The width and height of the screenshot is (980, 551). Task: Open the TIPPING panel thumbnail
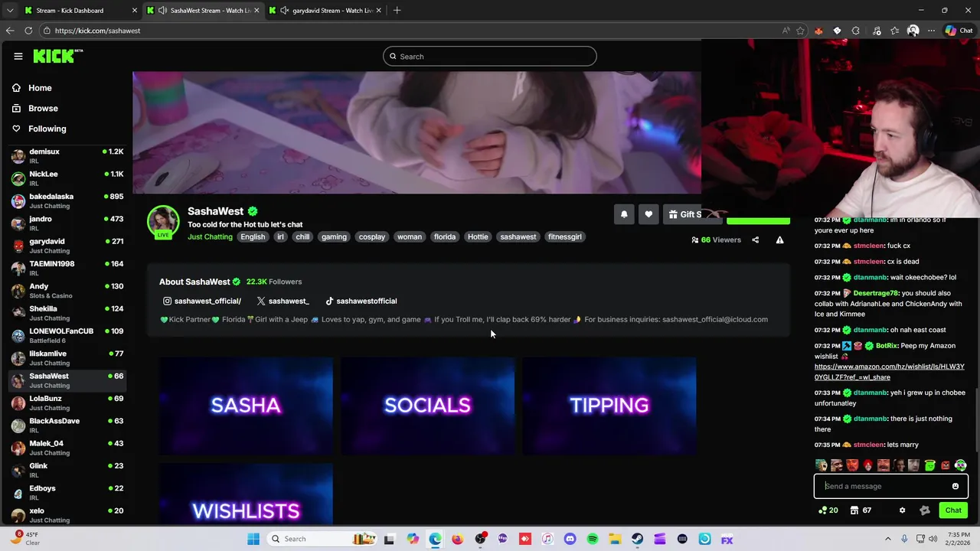click(x=609, y=406)
